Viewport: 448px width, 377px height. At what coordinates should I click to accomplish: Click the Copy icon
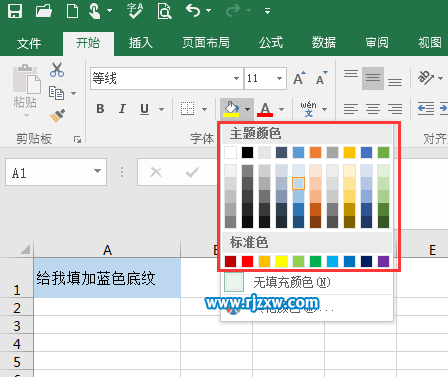(x=56, y=93)
